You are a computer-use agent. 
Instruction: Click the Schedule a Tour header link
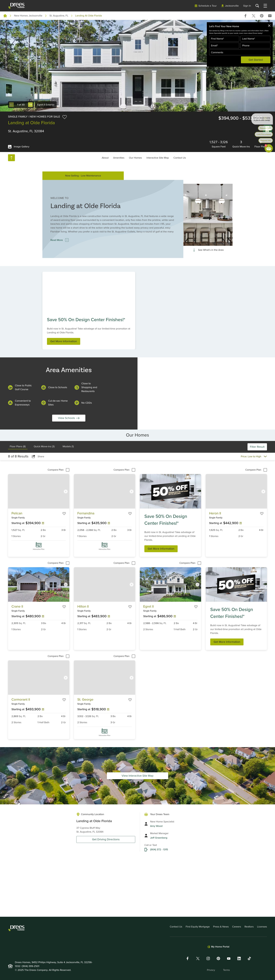pyautogui.click(x=206, y=6)
